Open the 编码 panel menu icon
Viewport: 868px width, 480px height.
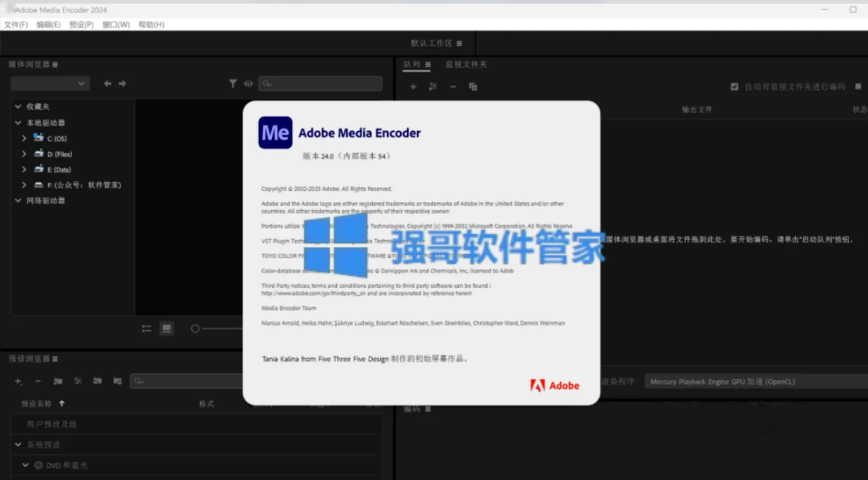point(428,409)
